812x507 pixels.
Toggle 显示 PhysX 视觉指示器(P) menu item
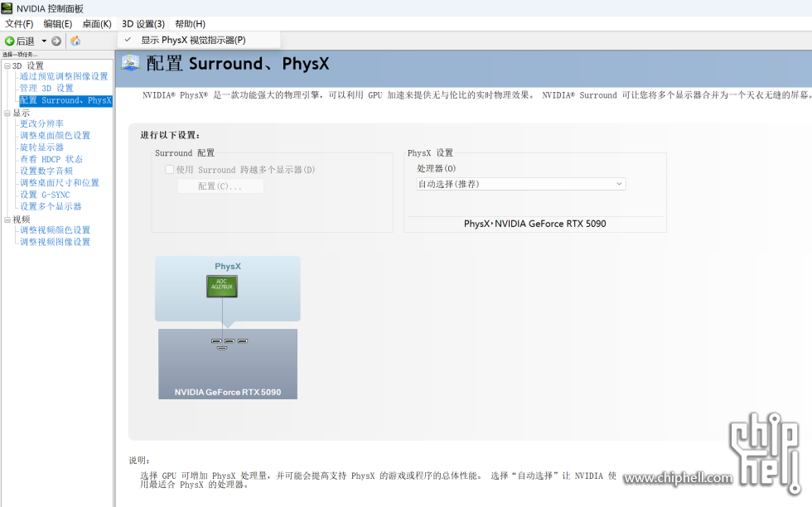[199, 40]
